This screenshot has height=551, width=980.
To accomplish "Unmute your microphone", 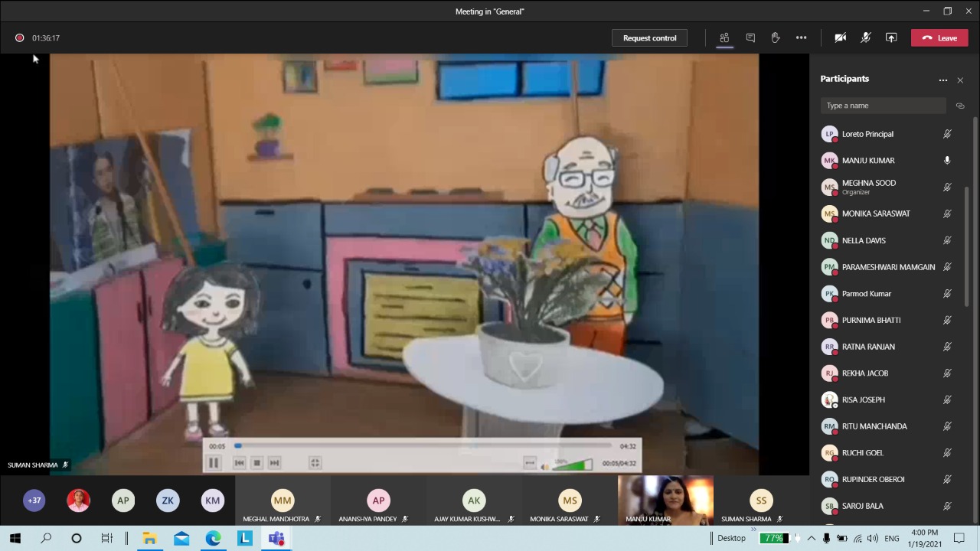I will pyautogui.click(x=866, y=37).
